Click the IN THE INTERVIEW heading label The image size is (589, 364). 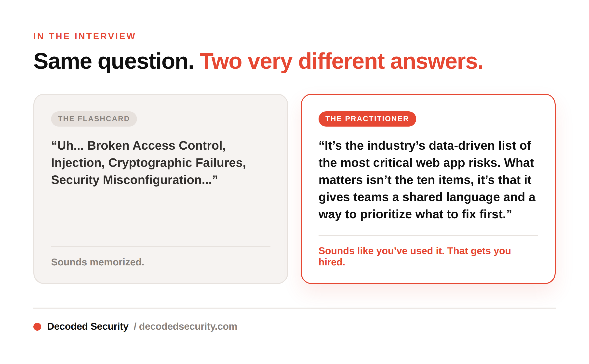click(84, 36)
